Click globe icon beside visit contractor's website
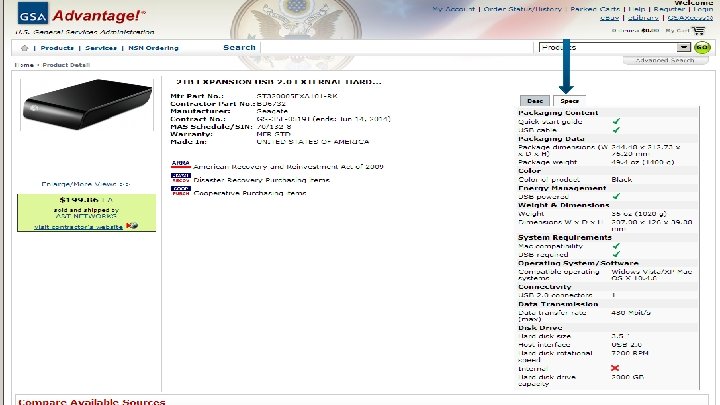 coord(132,225)
